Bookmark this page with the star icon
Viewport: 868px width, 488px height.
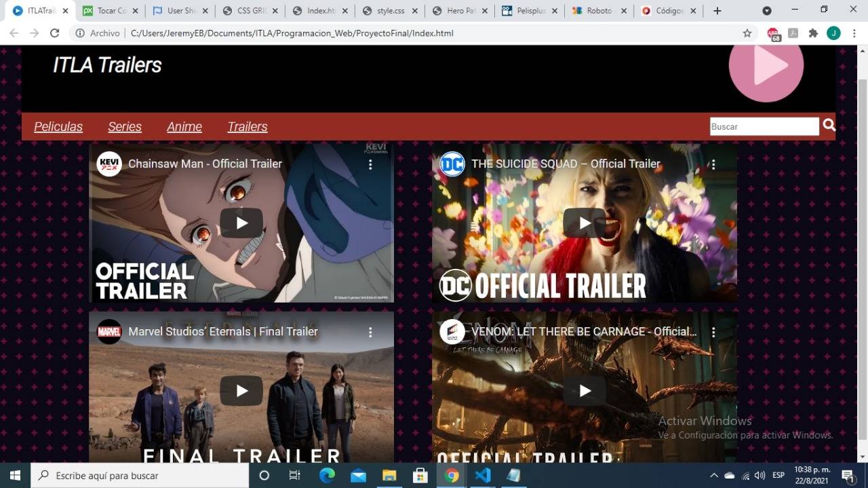click(747, 33)
